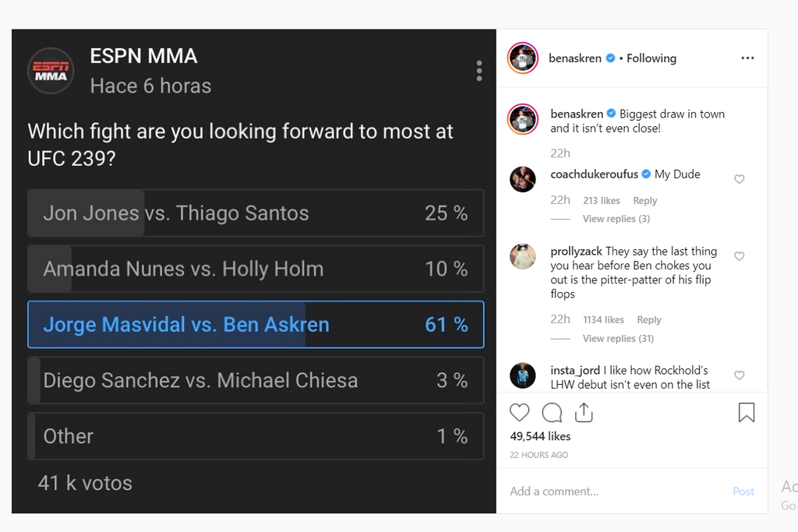Like insta_jord's Rockhold comment
The width and height of the screenshot is (798, 532).
click(x=740, y=375)
